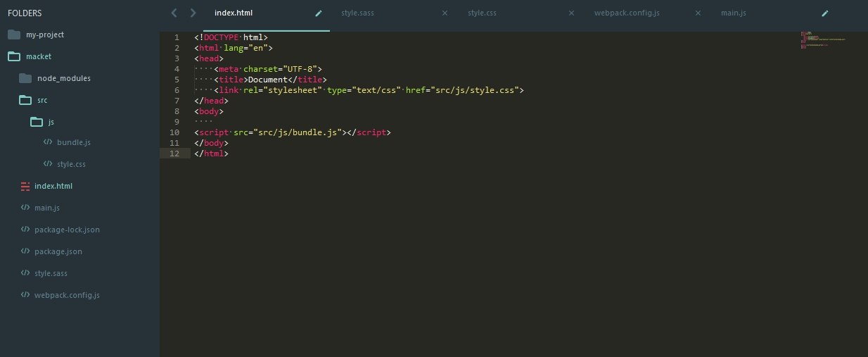The width and height of the screenshot is (868, 357).
Task: Click the sidebar webpack.config.js file icon
Action: pos(25,295)
